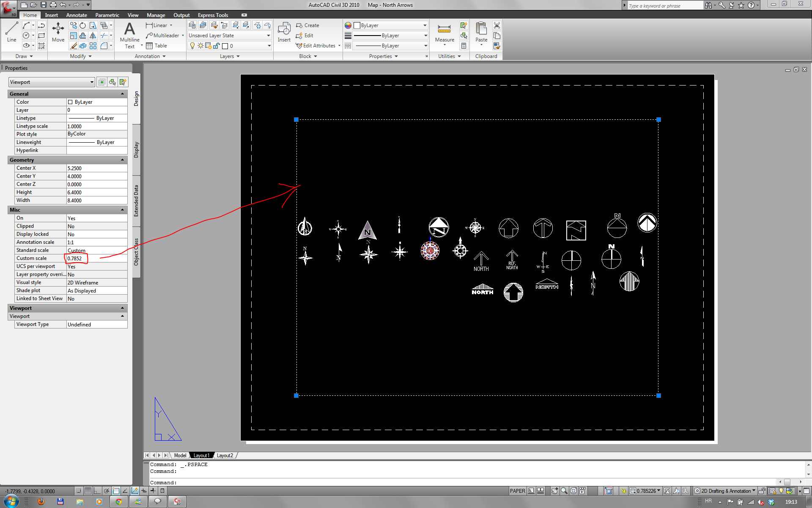
Task: Click the Edit Attributes button
Action: coord(318,46)
